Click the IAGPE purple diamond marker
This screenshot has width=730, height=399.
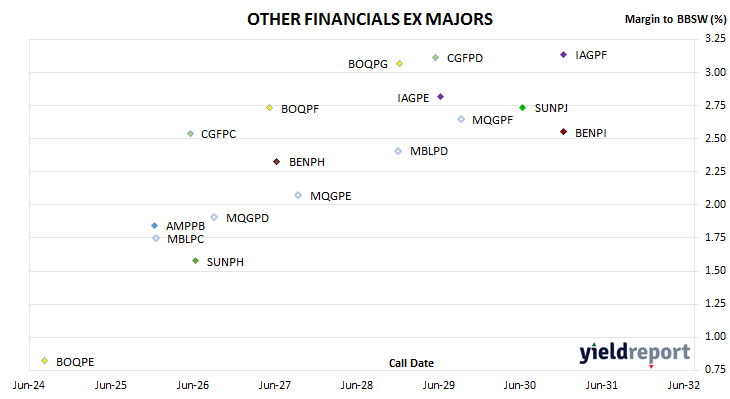click(x=440, y=97)
